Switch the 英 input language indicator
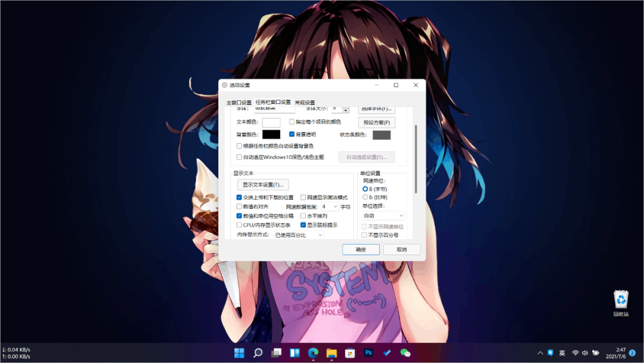This screenshot has height=363, width=644. tap(562, 353)
